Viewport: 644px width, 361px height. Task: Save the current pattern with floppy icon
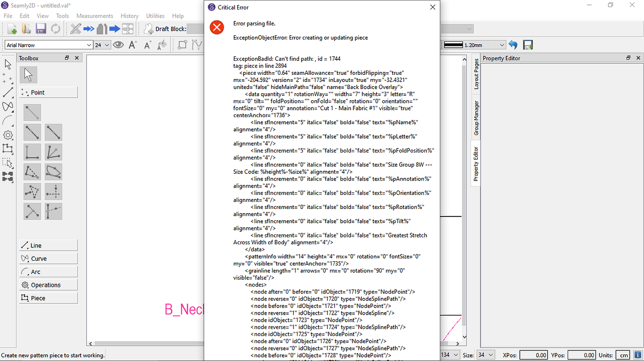pos(41,28)
